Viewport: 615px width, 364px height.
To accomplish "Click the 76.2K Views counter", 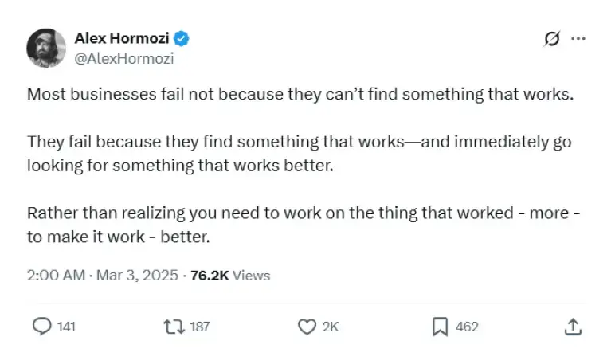I will coord(230,276).
